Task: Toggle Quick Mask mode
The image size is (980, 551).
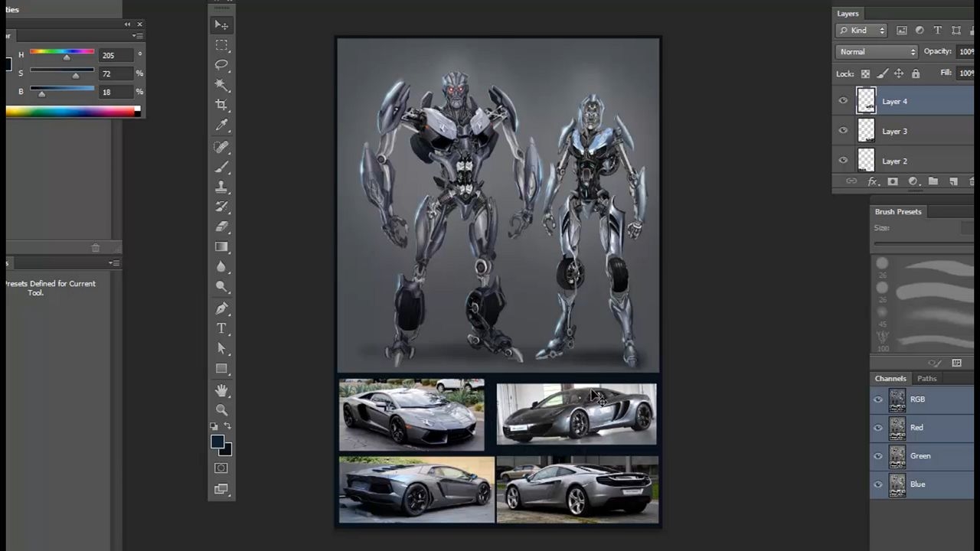Action: (221, 468)
